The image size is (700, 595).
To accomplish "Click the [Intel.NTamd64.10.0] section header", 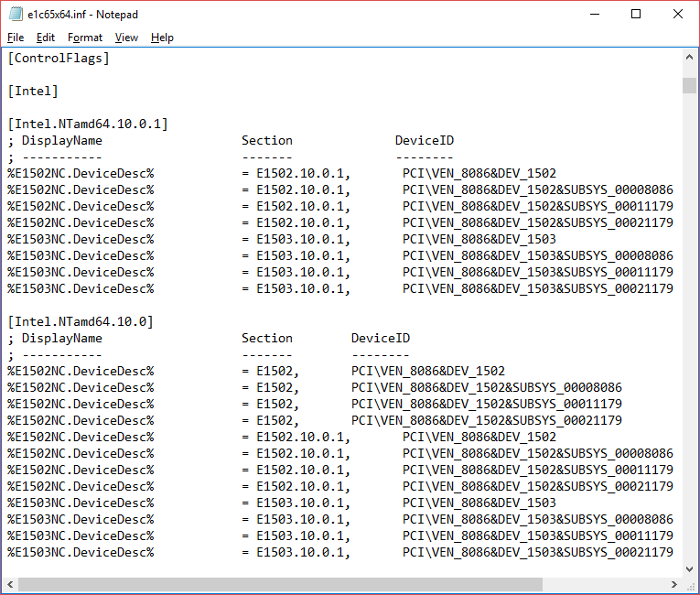I will click(x=81, y=321).
